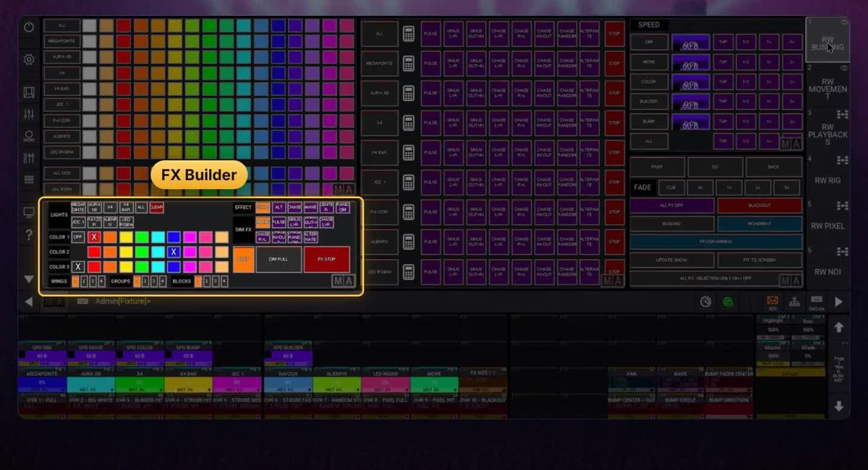Open calculator icon beside ALL effects row
The width and height of the screenshot is (868, 470).
click(x=409, y=34)
